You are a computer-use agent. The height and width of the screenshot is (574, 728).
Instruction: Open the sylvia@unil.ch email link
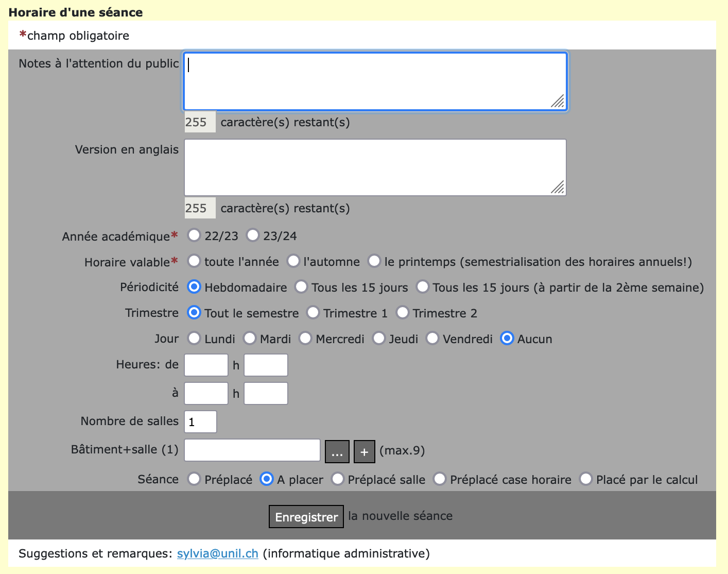[x=217, y=553]
